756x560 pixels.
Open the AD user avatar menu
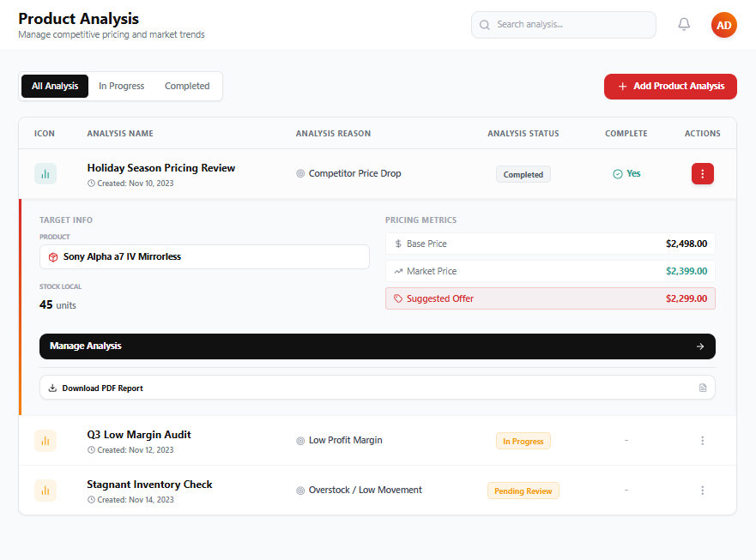(723, 25)
